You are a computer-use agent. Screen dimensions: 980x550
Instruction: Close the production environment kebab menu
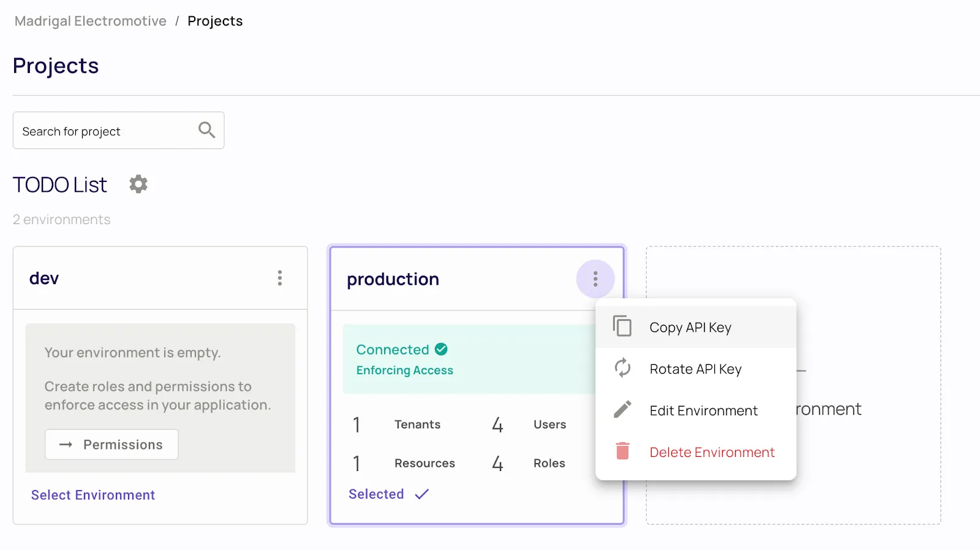[x=595, y=279]
